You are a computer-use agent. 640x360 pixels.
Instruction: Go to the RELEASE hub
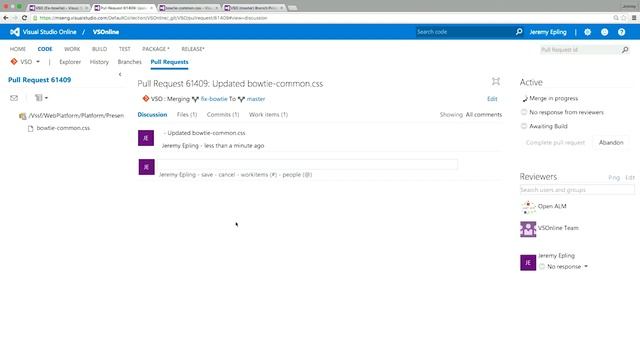193,49
